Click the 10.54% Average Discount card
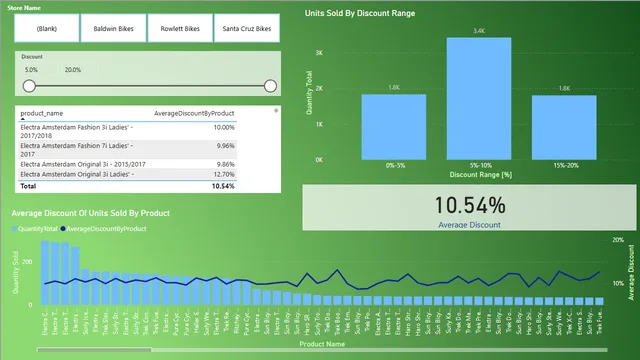 (469, 208)
